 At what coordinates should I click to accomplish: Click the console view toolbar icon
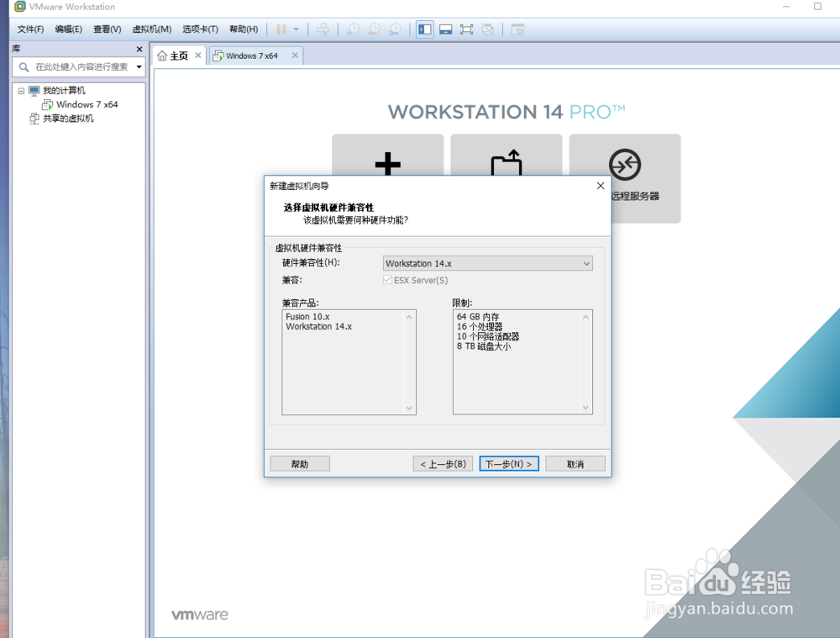pos(517,29)
